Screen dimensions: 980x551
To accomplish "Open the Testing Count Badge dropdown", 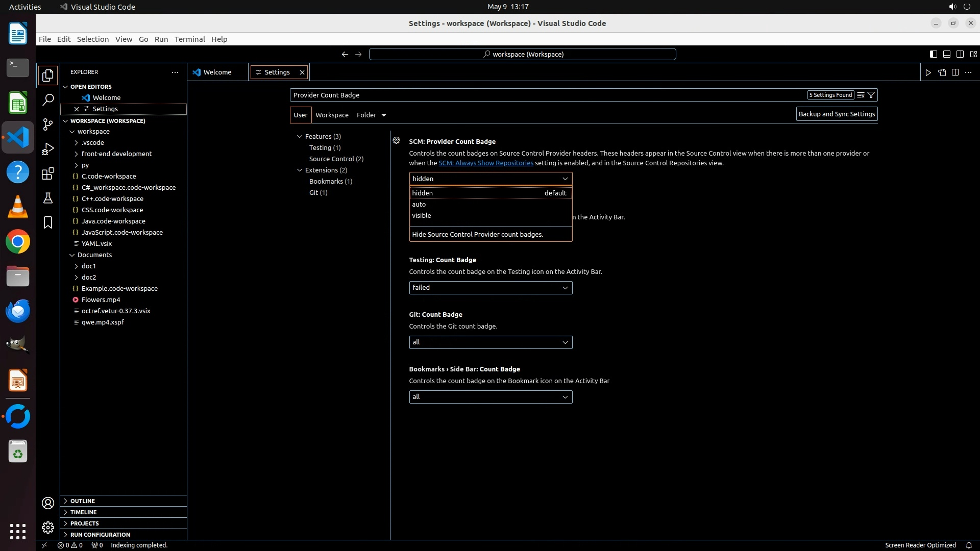I will point(490,288).
